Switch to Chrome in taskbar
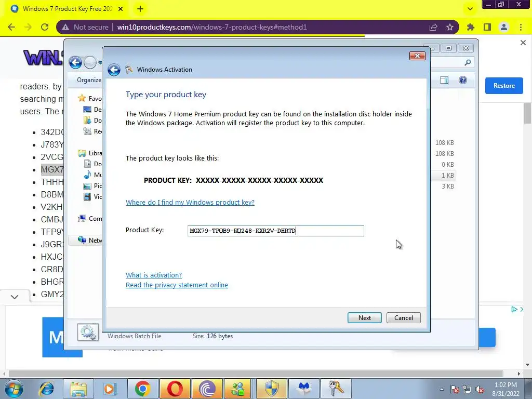 point(143,389)
